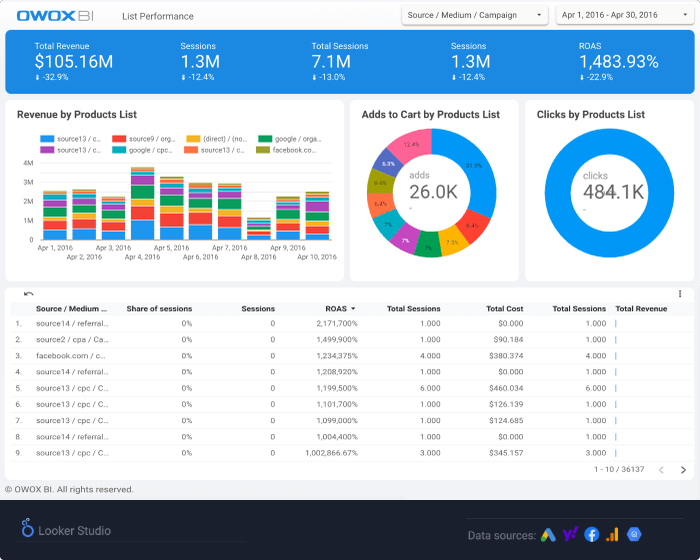Screen dimensions: 700x560
Task: Click Total Cost value $345.157
Action: click(506, 453)
